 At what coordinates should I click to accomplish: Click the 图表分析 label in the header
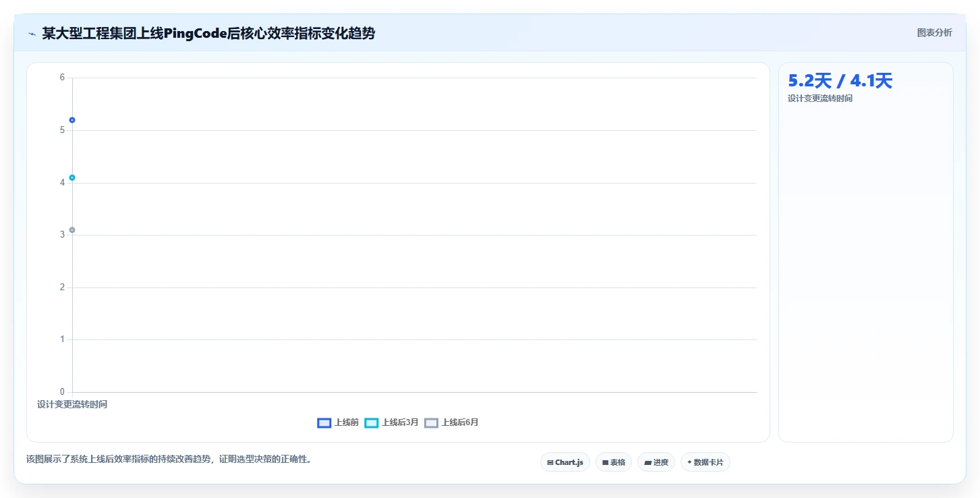pyautogui.click(x=934, y=32)
